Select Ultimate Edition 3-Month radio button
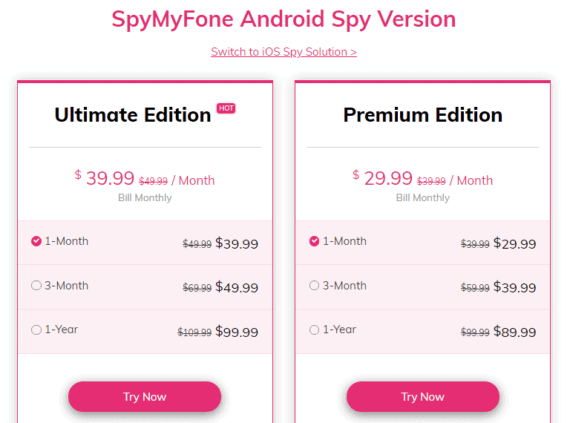570x423 pixels. [x=36, y=285]
